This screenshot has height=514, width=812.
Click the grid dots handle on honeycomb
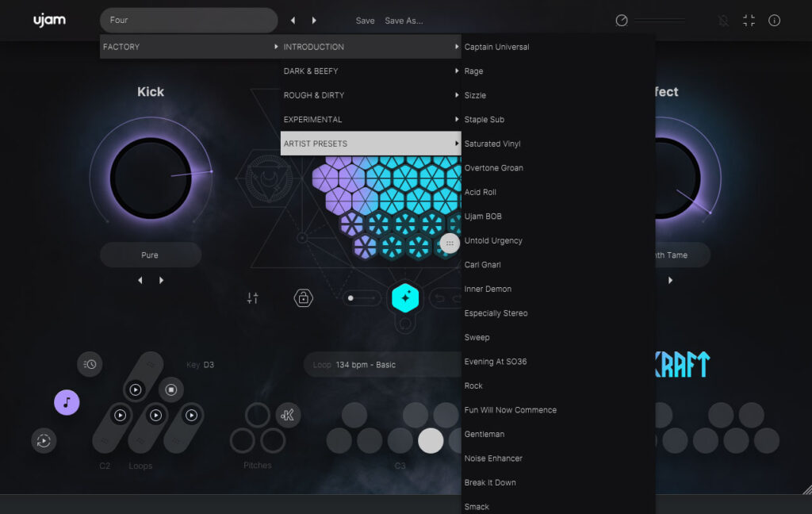pos(450,243)
